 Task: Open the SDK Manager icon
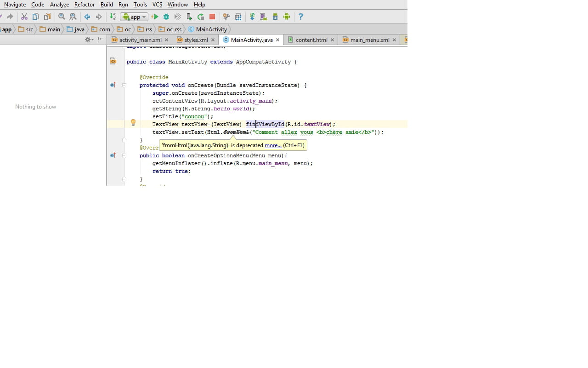tap(275, 17)
